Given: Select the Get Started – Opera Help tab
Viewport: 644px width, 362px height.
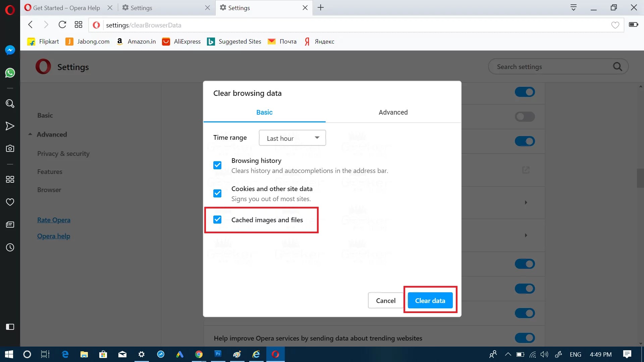Looking at the screenshot, I should 66,8.
